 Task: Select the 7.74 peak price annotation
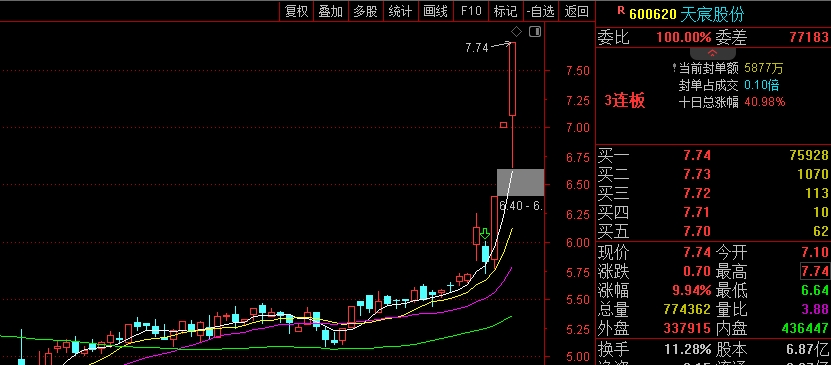pos(476,48)
